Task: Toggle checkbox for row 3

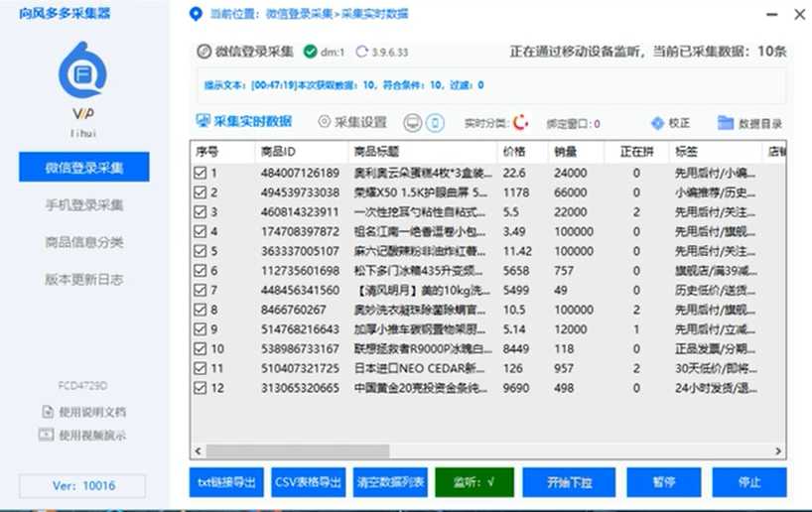Action: click(x=200, y=212)
